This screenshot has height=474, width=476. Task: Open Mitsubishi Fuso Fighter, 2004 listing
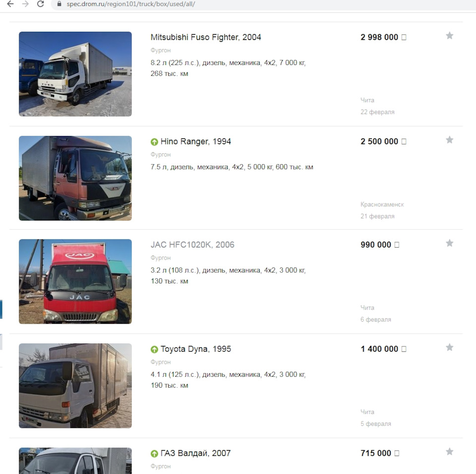click(x=206, y=37)
